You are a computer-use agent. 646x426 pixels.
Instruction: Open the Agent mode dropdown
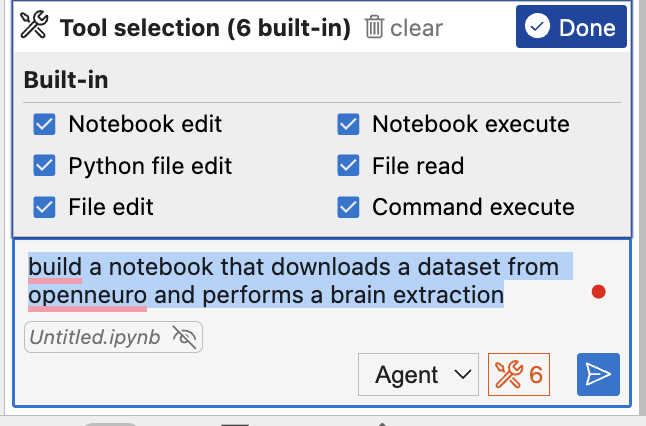[419, 375]
